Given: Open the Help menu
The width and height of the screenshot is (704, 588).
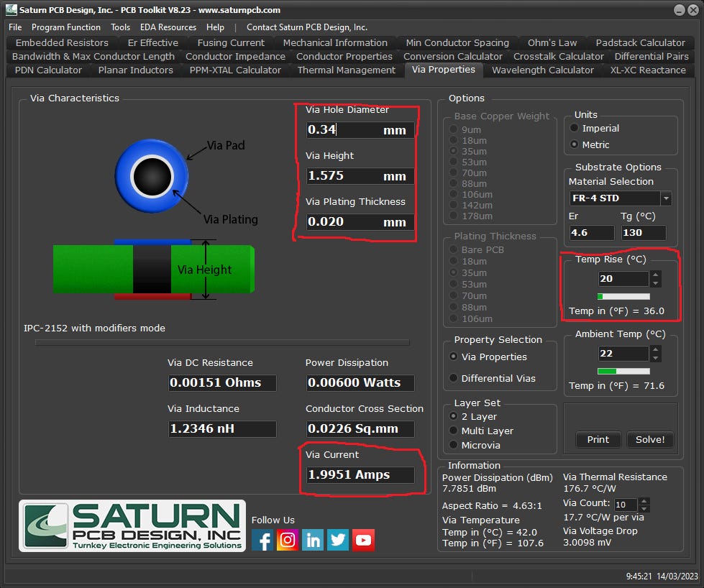Looking at the screenshot, I should tap(215, 27).
